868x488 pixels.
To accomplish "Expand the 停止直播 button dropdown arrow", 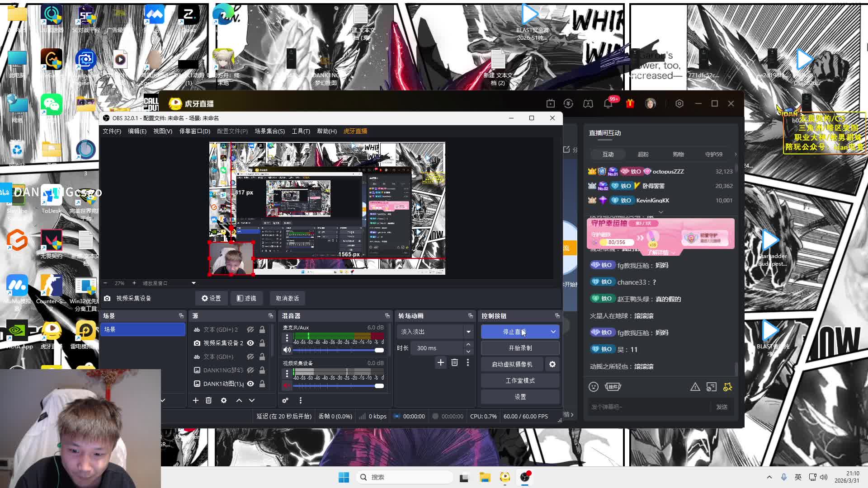I will 553,332.
